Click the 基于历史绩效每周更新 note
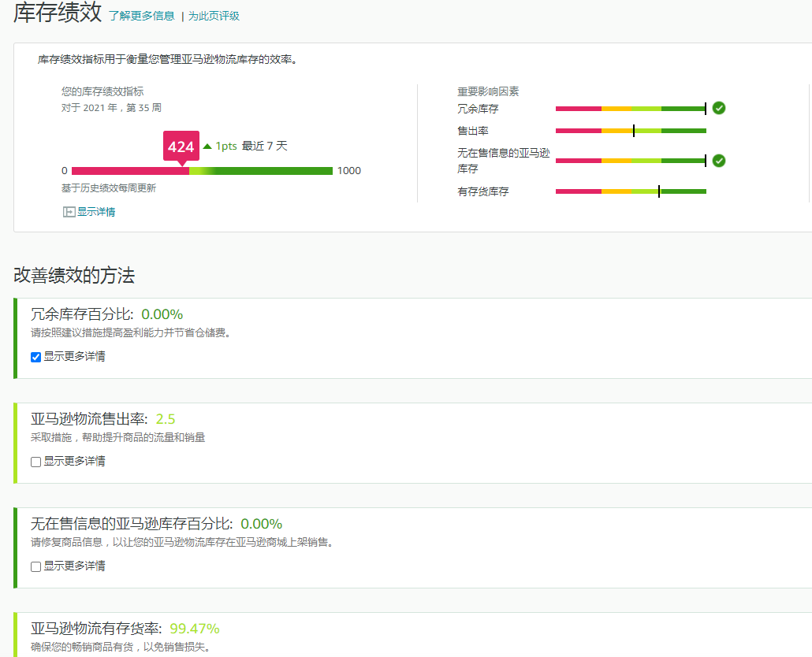 coord(109,188)
